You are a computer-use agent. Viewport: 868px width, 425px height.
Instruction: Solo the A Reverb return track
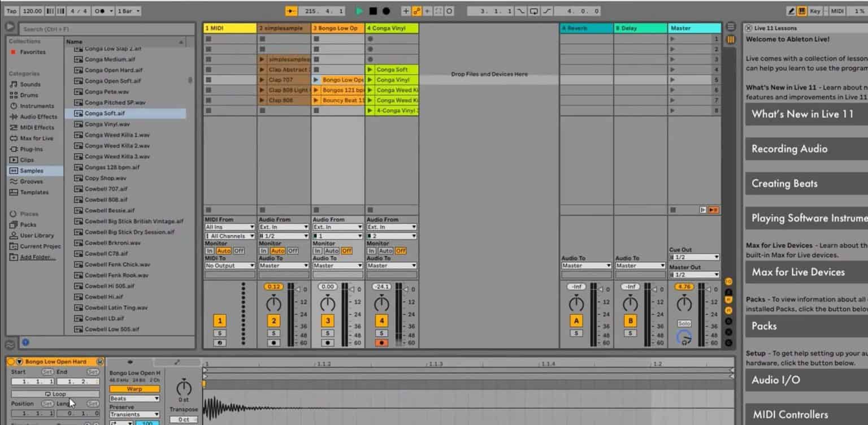[576, 333]
